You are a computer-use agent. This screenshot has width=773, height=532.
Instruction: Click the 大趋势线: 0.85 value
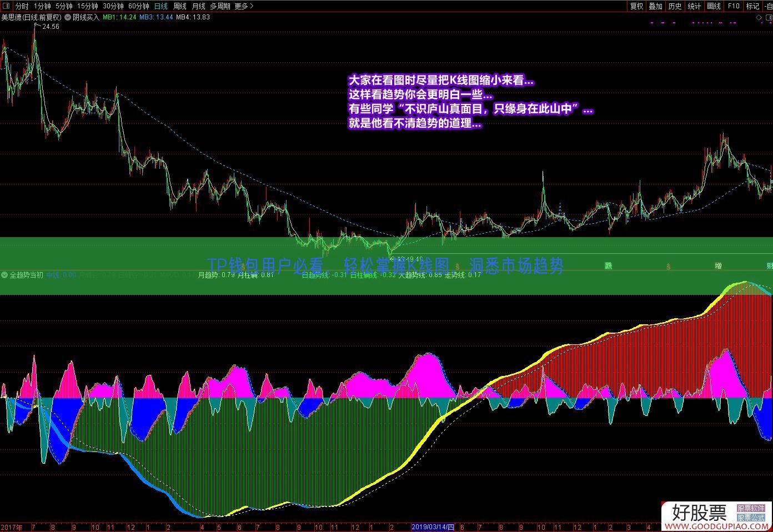tap(420, 275)
